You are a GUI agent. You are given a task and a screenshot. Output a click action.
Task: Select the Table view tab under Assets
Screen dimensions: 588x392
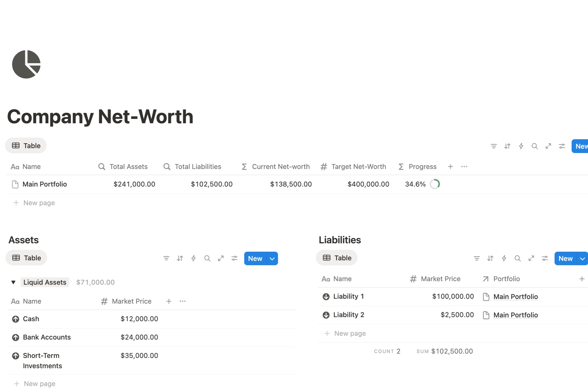[26, 258]
